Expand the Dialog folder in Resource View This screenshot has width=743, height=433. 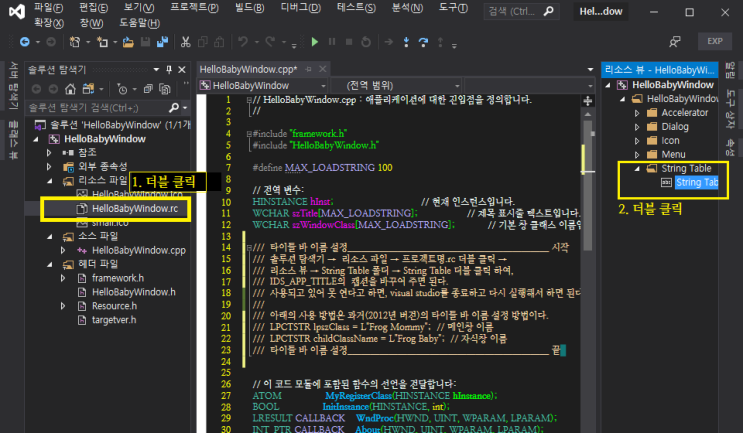[637, 127]
